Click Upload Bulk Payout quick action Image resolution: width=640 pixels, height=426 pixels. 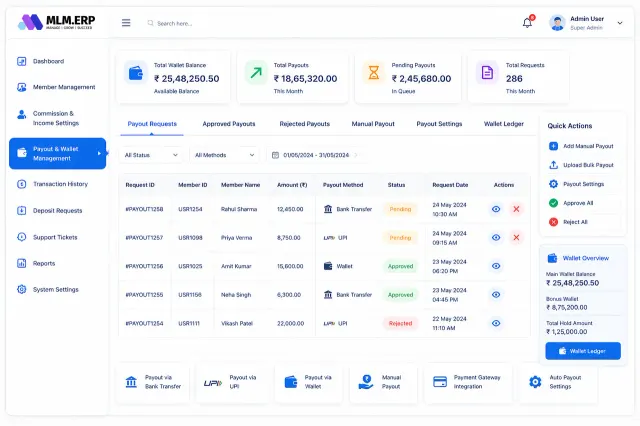pyautogui.click(x=581, y=165)
